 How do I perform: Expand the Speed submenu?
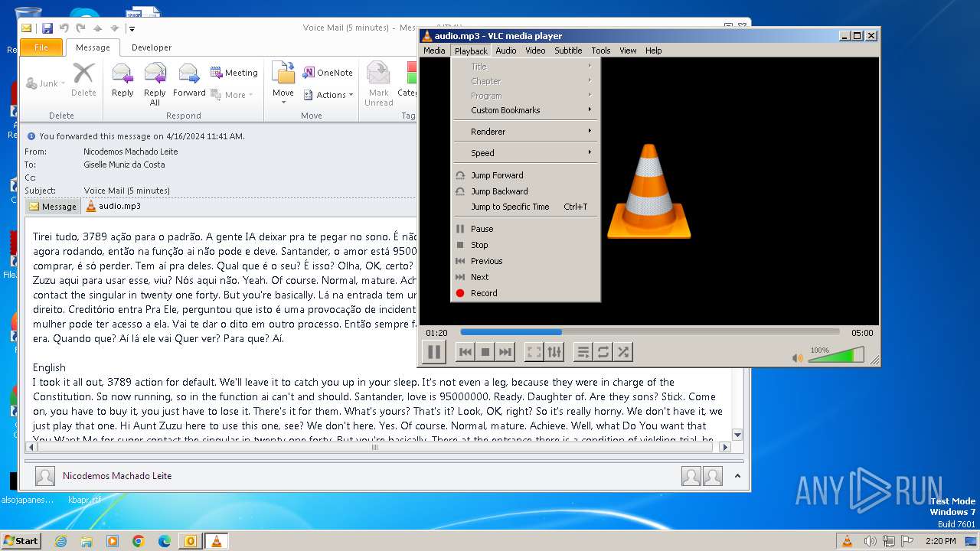coord(525,153)
